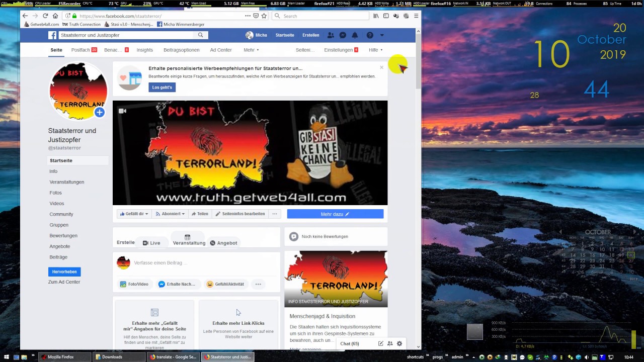Compose new chat message icon
Viewport: 644px width, 362px height.
tap(381, 344)
